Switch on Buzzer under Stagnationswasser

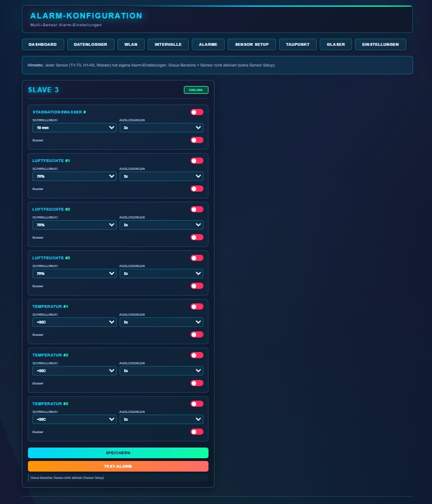click(197, 140)
